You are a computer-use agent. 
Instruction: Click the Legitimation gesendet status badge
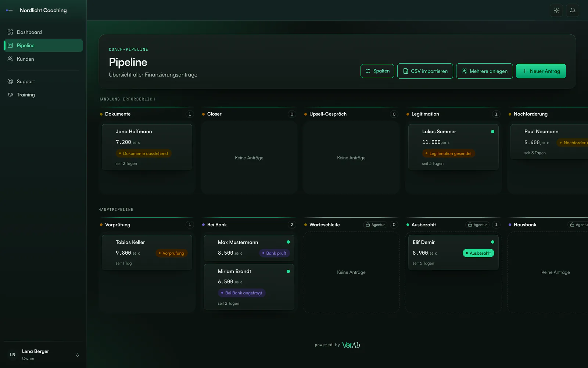[448, 153]
